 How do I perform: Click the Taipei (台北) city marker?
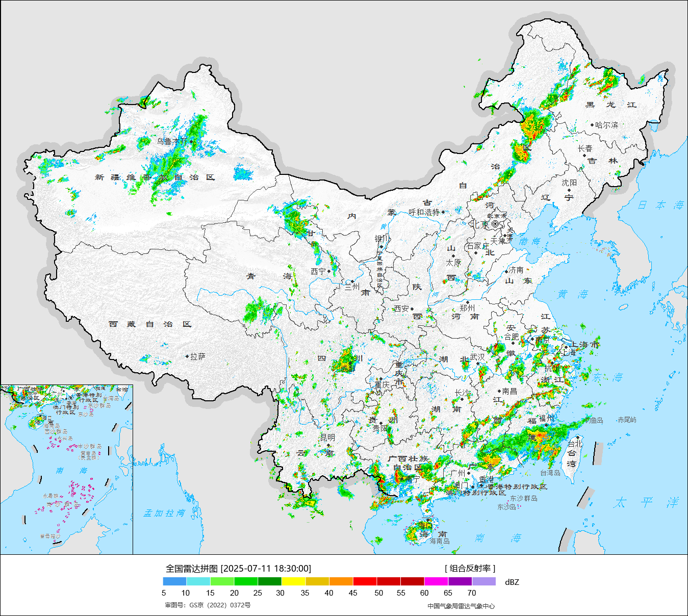point(578,438)
